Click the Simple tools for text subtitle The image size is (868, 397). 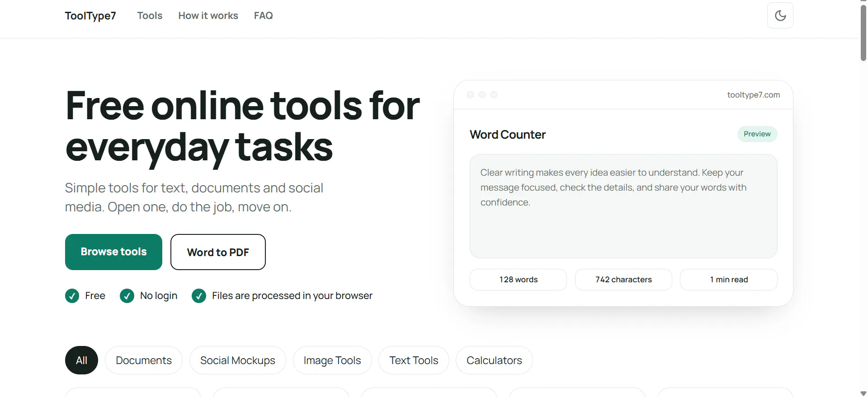pyautogui.click(x=194, y=197)
